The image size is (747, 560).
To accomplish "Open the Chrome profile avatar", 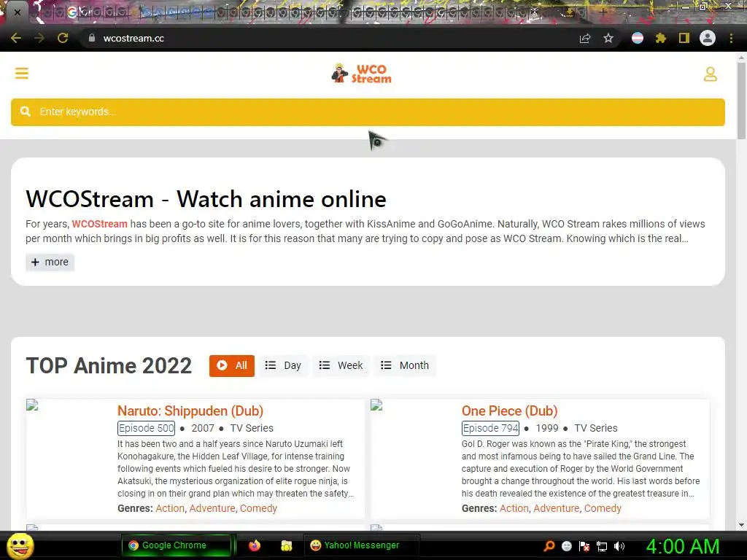I will click(x=708, y=38).
